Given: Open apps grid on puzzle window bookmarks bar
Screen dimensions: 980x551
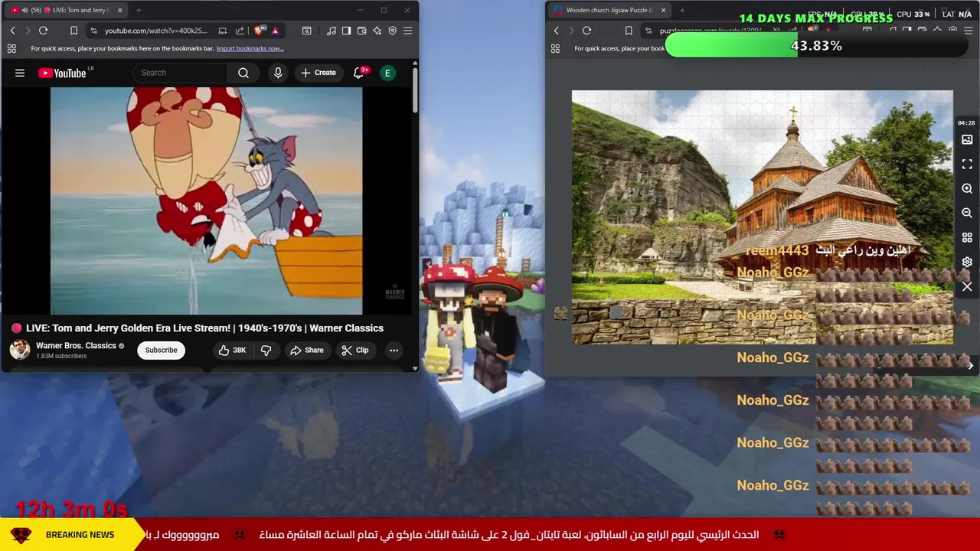Looking at the screenshot, I should (555, 48).
